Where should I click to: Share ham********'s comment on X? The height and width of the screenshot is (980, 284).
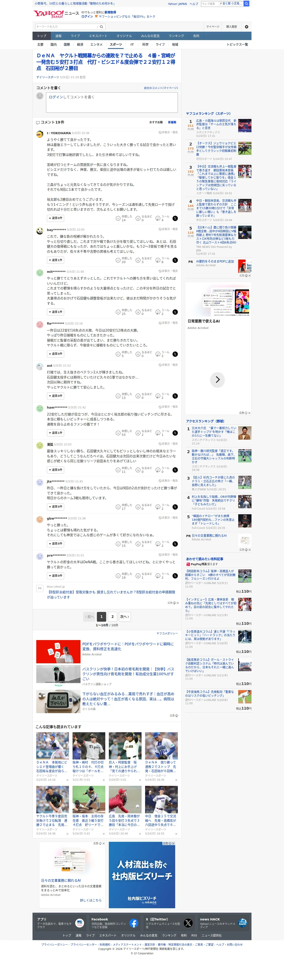point(175,433)
